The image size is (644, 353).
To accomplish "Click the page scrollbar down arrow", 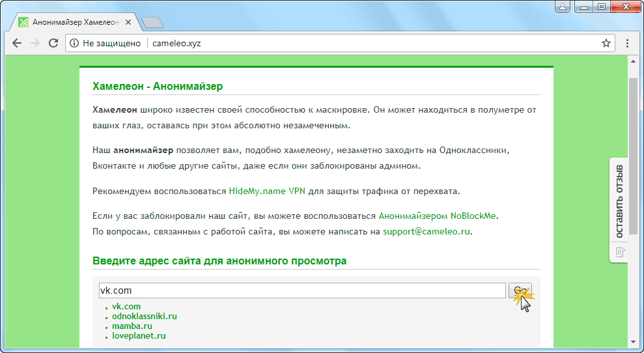I will (633, 343).
